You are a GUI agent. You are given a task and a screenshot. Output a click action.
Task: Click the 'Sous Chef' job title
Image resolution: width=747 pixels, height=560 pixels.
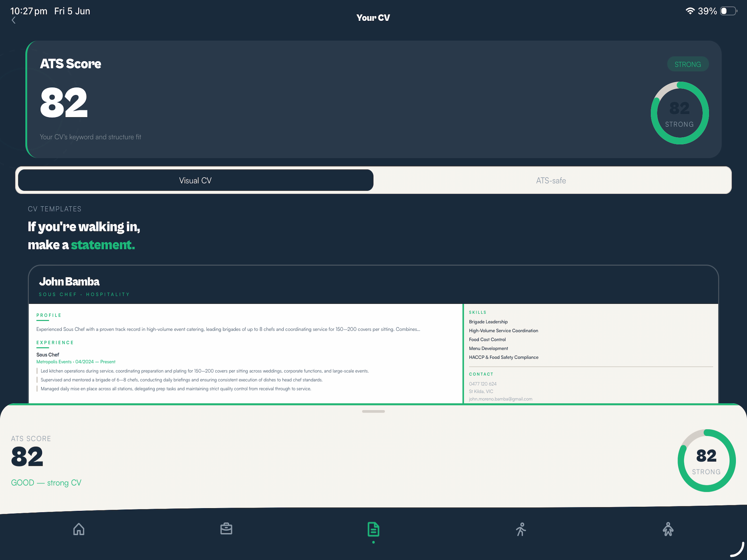pyautogui.click(x=48, y=354)
